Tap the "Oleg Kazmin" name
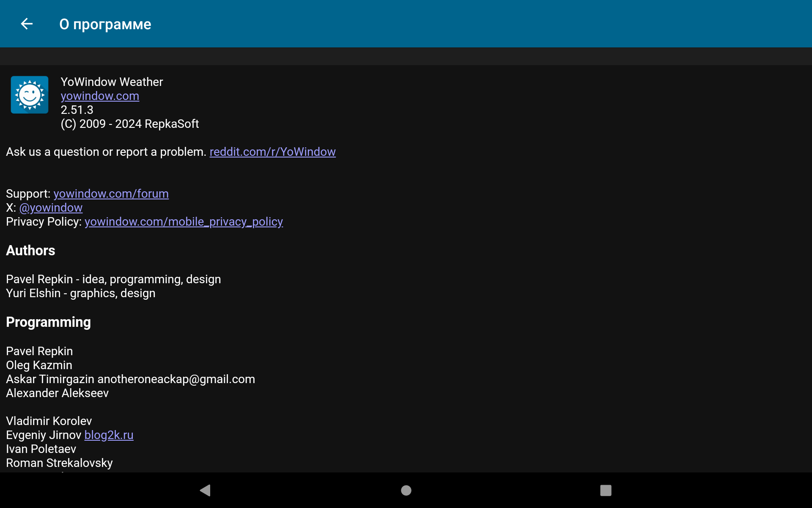The image size is (812, 508). pos(39,365)
